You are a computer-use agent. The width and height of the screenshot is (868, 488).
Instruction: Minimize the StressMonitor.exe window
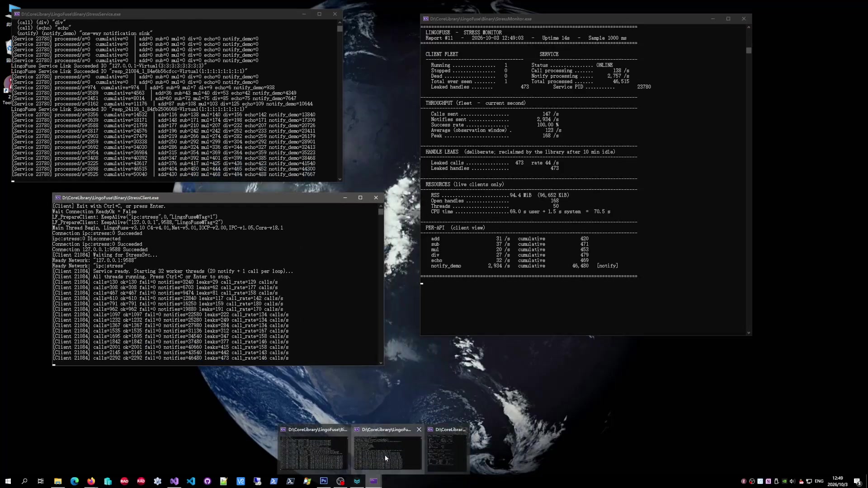713,19
